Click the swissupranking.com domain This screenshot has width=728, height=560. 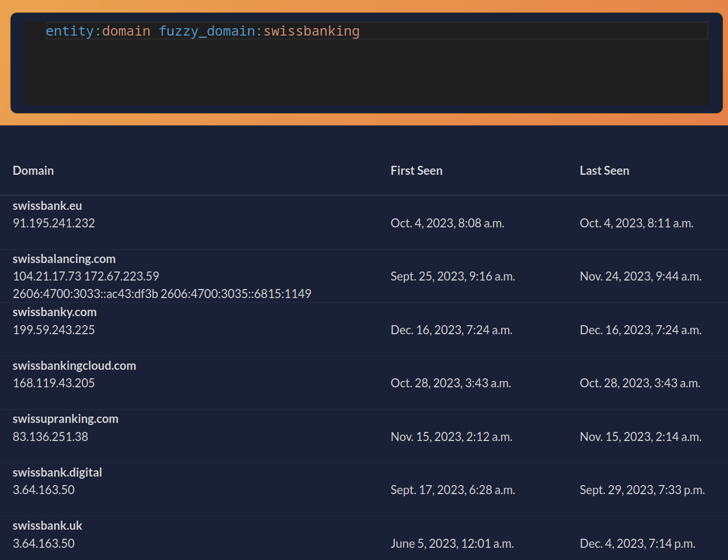[x=65, y=419]
